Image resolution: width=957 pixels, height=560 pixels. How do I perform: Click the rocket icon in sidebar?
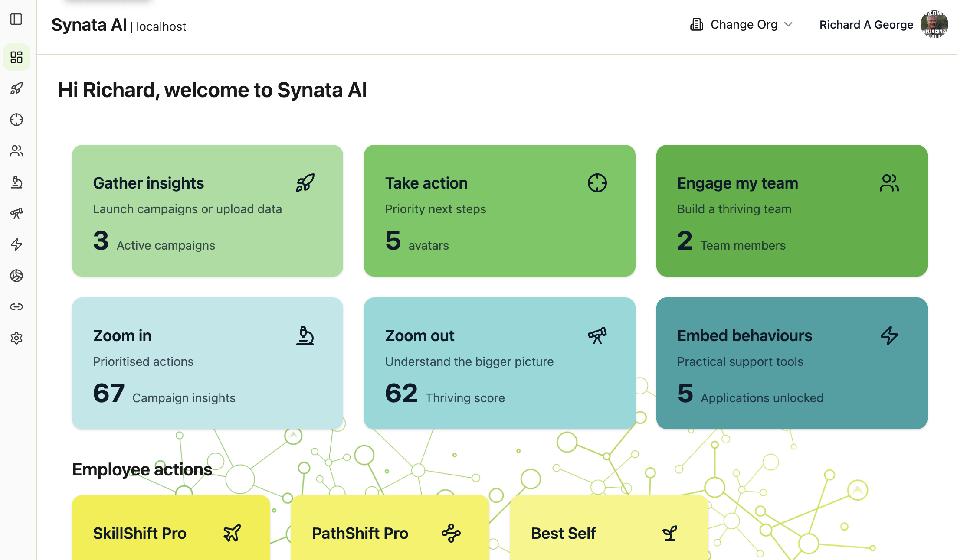[16, 88]
